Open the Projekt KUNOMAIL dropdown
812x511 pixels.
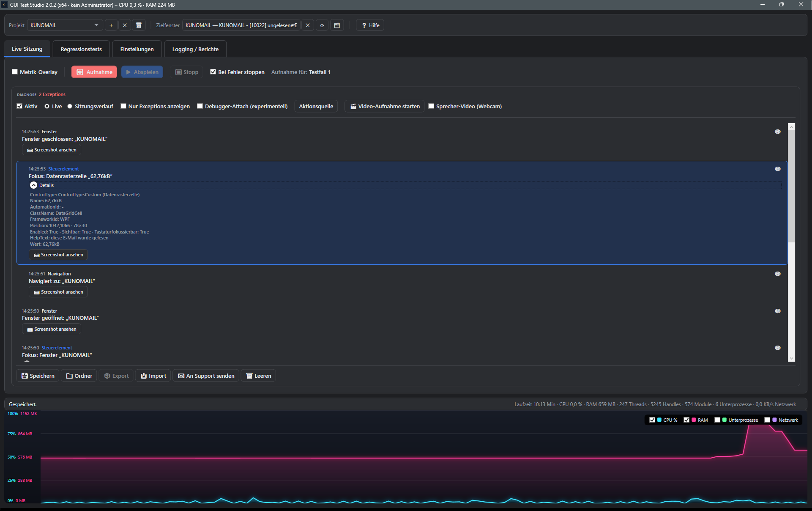click(x=65, y=25)
